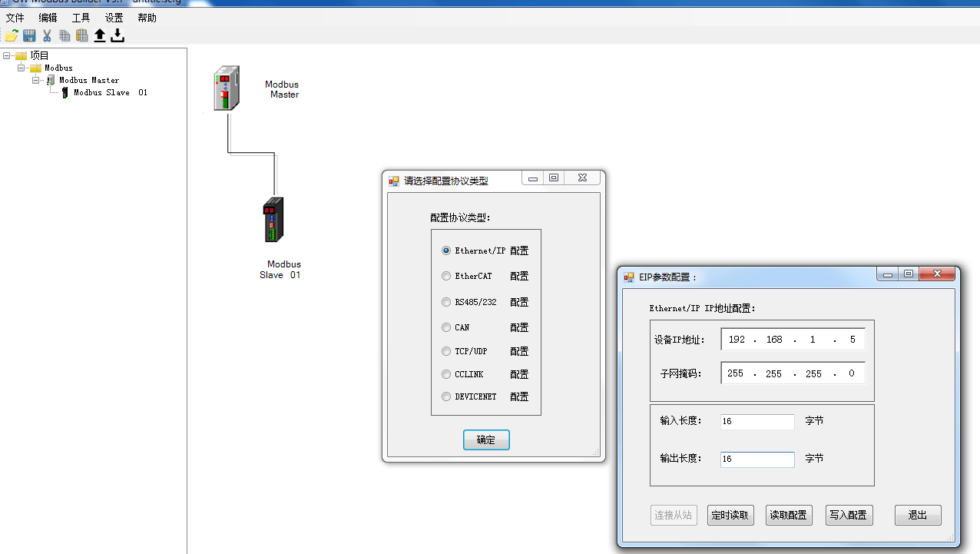This screenshot has width=980, height=554.
Task: Click the protocol dialog title bar icon
Action: tap(394, 181)
